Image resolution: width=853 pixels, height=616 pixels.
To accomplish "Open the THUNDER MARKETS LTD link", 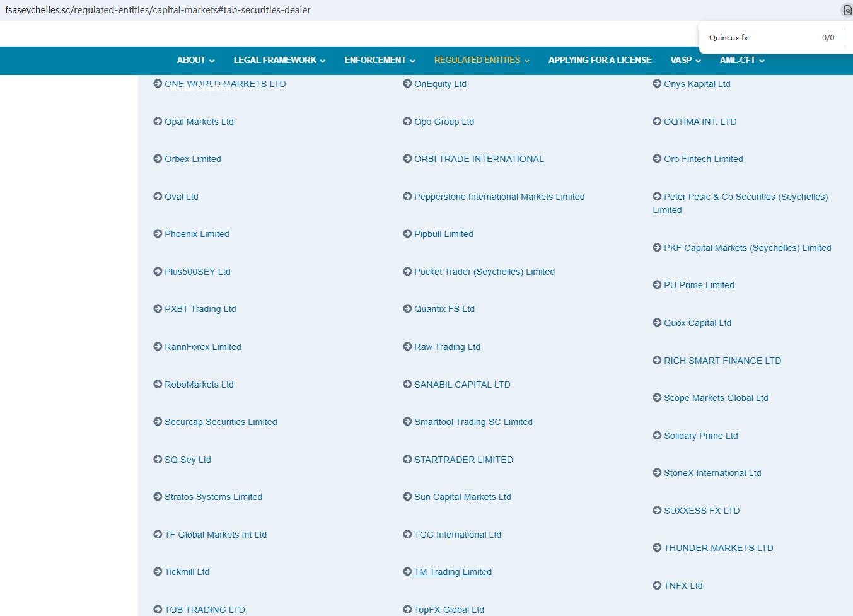I will [x=718, y=548].
